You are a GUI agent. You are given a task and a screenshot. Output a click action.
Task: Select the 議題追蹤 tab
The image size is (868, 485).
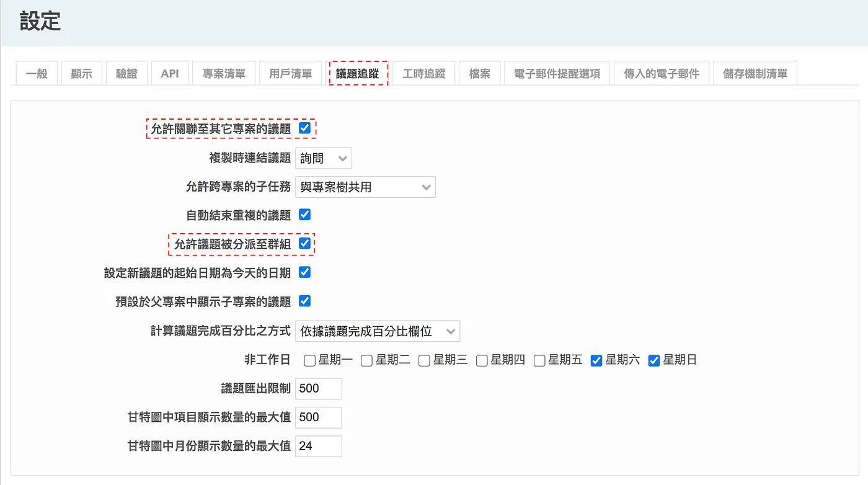tap(358, 73)
